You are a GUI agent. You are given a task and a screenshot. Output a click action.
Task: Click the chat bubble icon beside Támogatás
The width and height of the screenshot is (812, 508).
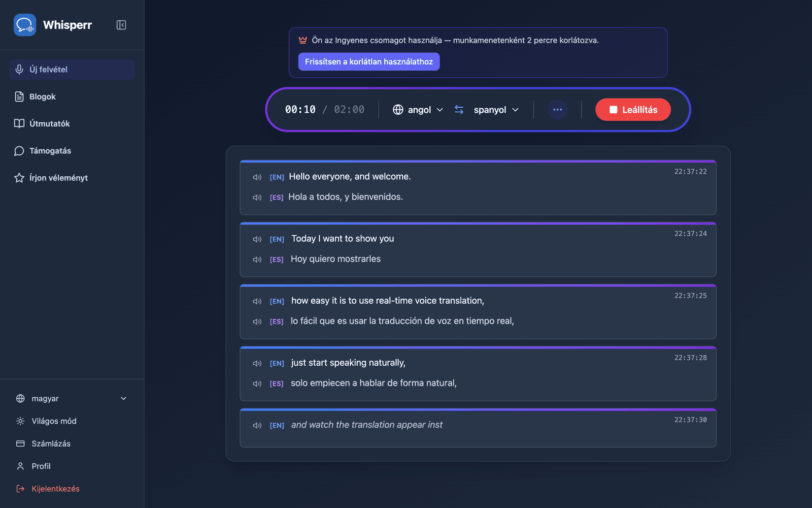coord(19,151)
